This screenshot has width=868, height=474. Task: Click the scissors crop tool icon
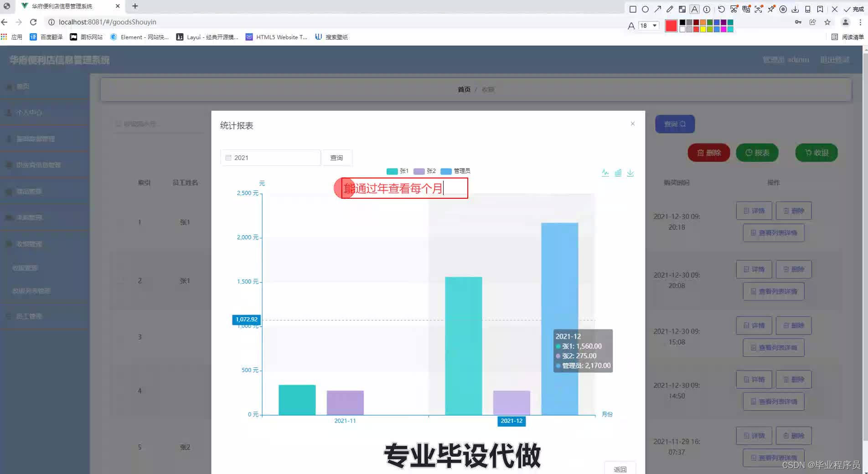[734, 9]
